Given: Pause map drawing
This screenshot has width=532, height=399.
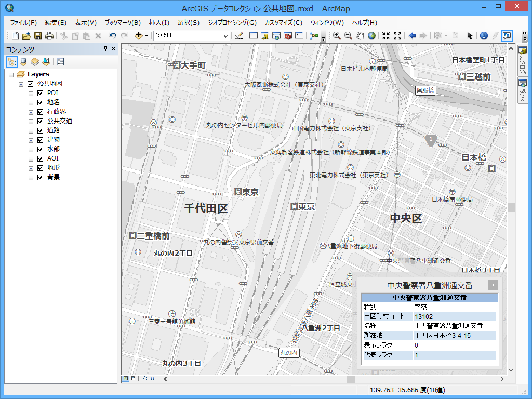Looking at the screenshot, I should [x=153, y=378].
